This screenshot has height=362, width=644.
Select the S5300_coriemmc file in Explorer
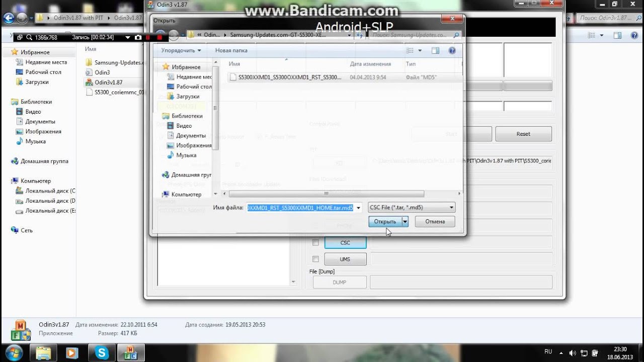[x=115, y=92]
